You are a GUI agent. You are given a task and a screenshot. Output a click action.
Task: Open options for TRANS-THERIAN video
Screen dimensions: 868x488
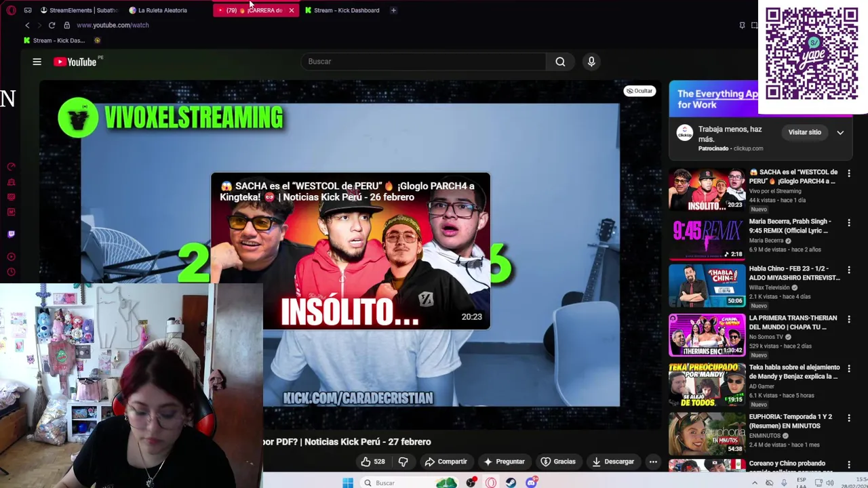[x=848, y=319]
